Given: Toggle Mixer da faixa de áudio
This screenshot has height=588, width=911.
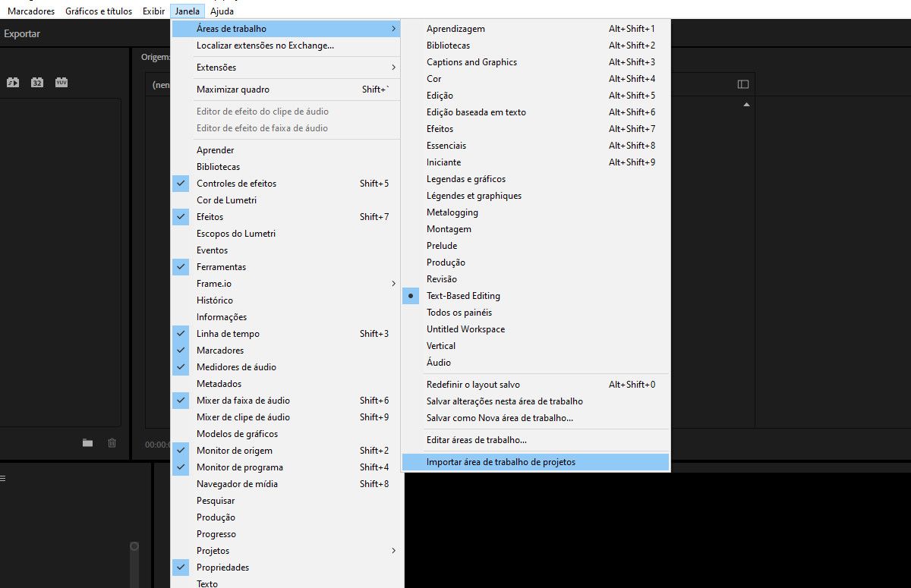Looking at the screenshot, I should tap(285, 401).
